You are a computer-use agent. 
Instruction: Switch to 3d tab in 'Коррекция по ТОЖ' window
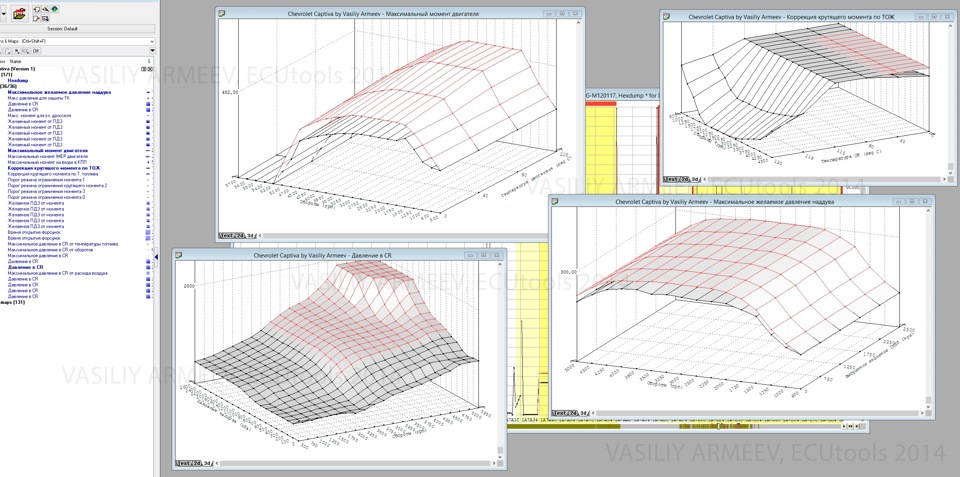click(x=696, y=179)
